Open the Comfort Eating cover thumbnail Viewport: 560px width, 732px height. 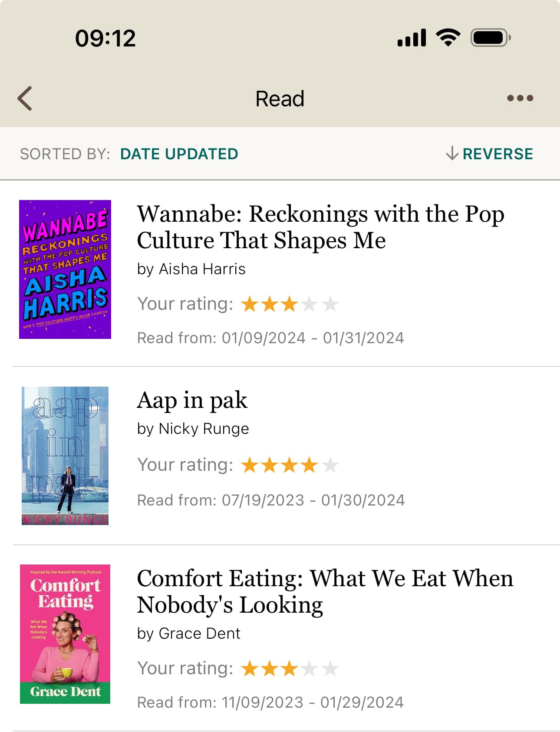click(x=65, y=634)
